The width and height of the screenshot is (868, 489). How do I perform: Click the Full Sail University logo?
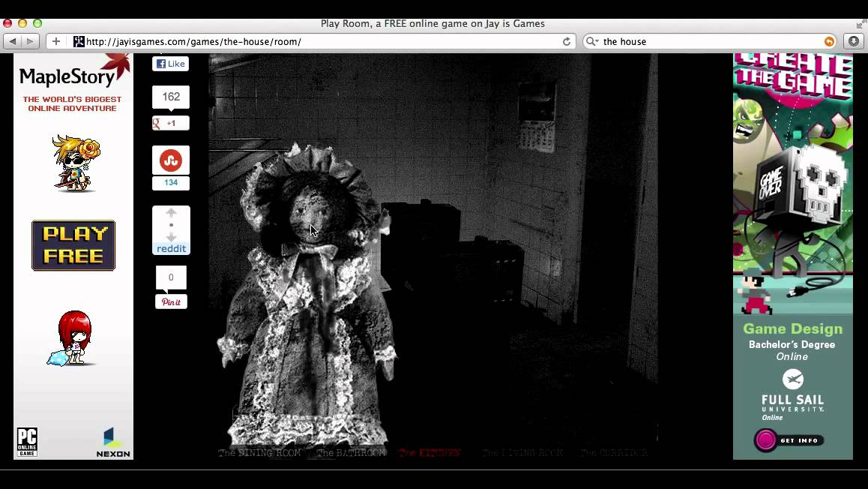click(793, 394)
